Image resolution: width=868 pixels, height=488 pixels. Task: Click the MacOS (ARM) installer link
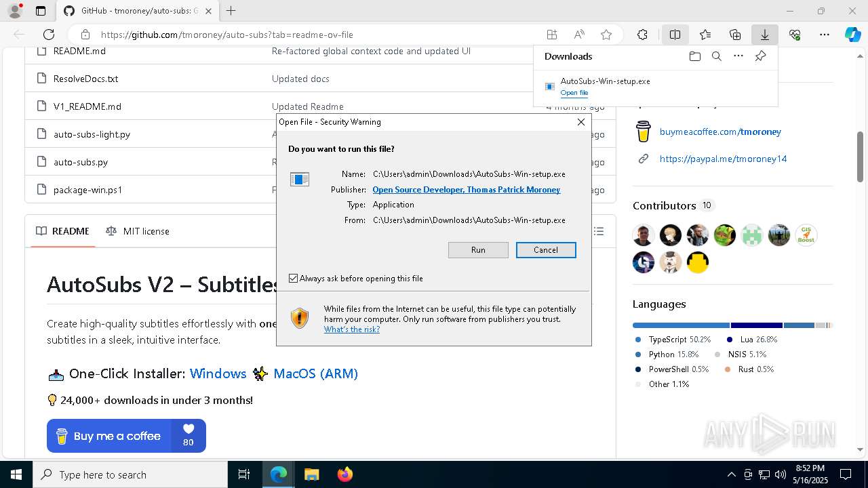[x=315, y=373]
